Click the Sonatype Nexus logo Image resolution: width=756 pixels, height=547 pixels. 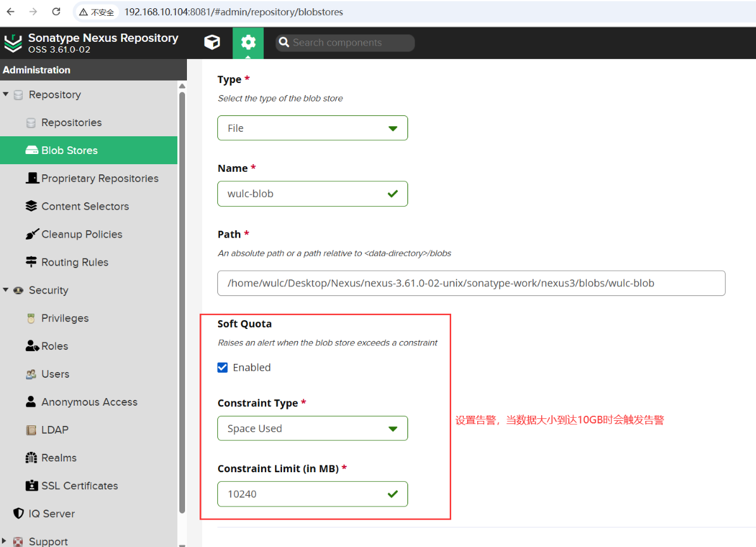13,43
